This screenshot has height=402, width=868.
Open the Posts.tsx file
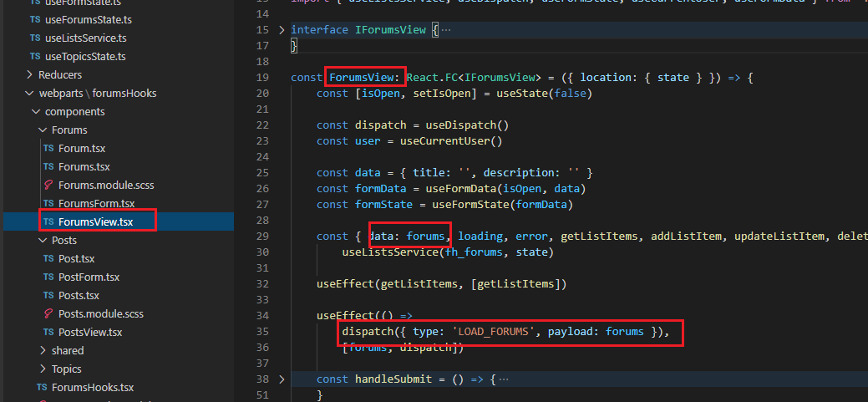click(79, 295)
